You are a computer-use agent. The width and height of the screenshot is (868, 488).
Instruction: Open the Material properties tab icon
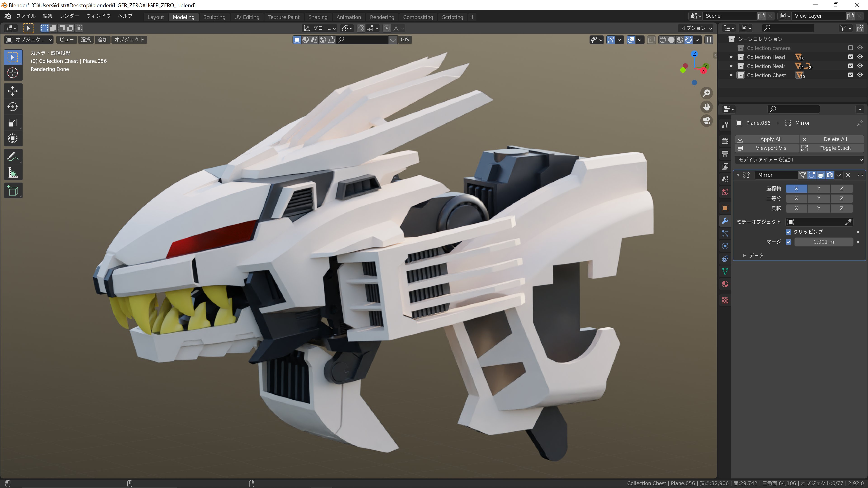[725, 284]
